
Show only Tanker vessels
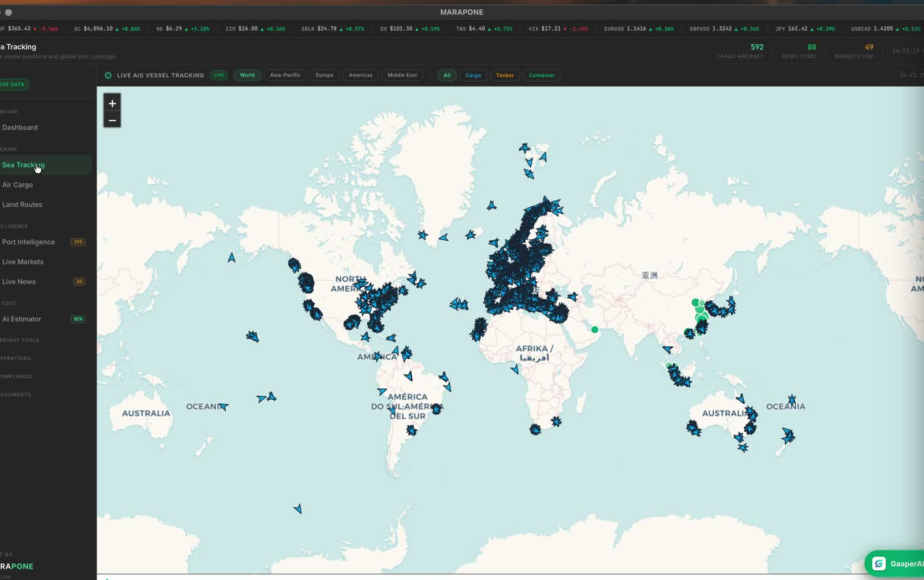coord(505,75)
